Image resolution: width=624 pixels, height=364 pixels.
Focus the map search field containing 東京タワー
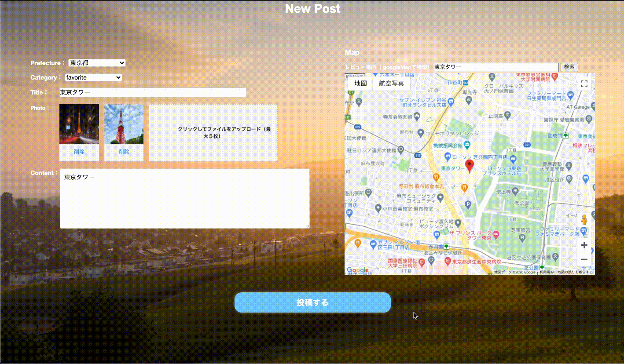point(496,67)
